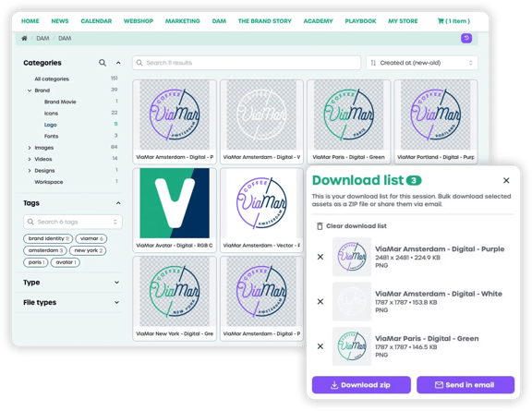The image size is (532, 411).
Task: Click the home breadcrumb icon
Action: point(24,39)
